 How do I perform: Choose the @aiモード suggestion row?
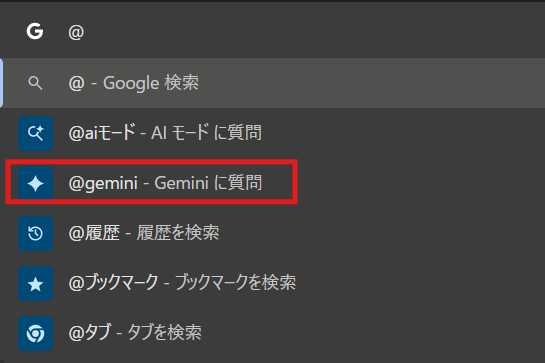pos(272,133)
